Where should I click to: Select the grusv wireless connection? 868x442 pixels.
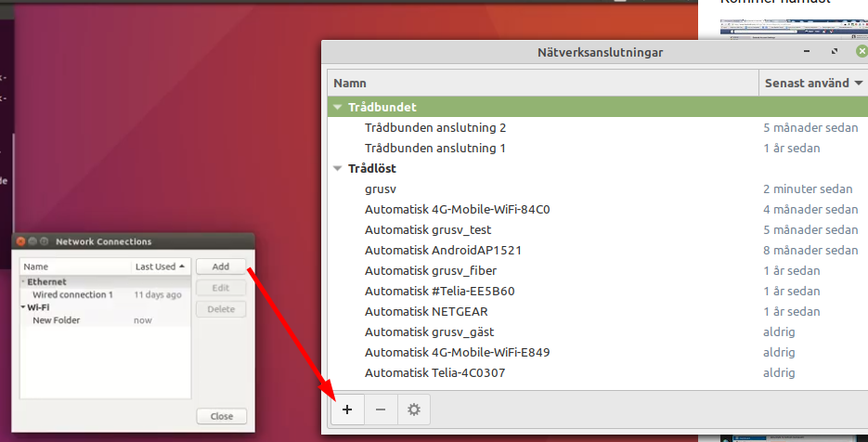click(x=381, y=189)
